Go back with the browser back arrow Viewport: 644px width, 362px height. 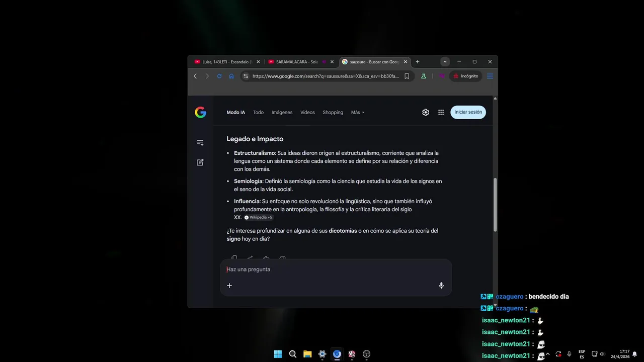pyautogui.click(x=195, y=76)
